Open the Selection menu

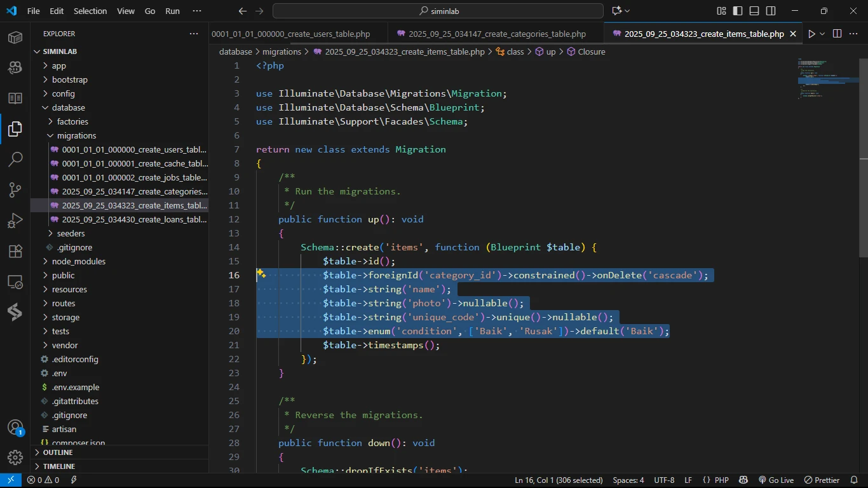tap(90, 11)
